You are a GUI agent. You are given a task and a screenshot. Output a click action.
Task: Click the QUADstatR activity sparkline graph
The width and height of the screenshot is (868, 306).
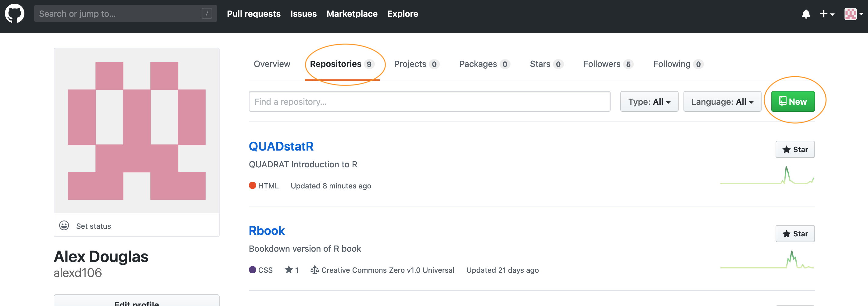767,176
